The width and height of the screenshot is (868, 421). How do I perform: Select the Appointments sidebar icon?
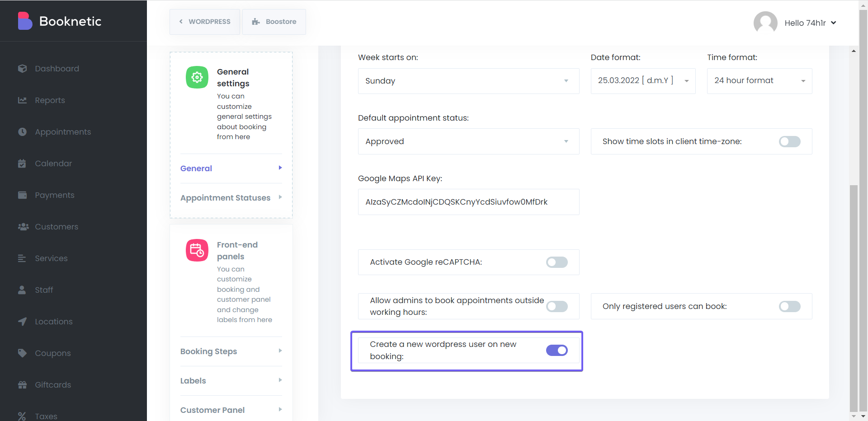point(63,131)
